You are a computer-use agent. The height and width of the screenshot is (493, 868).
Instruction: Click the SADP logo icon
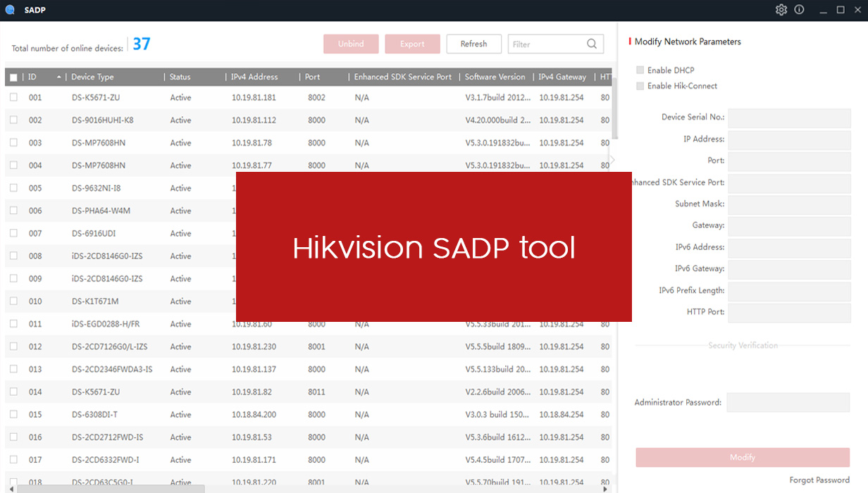click(x=11, y=10)
